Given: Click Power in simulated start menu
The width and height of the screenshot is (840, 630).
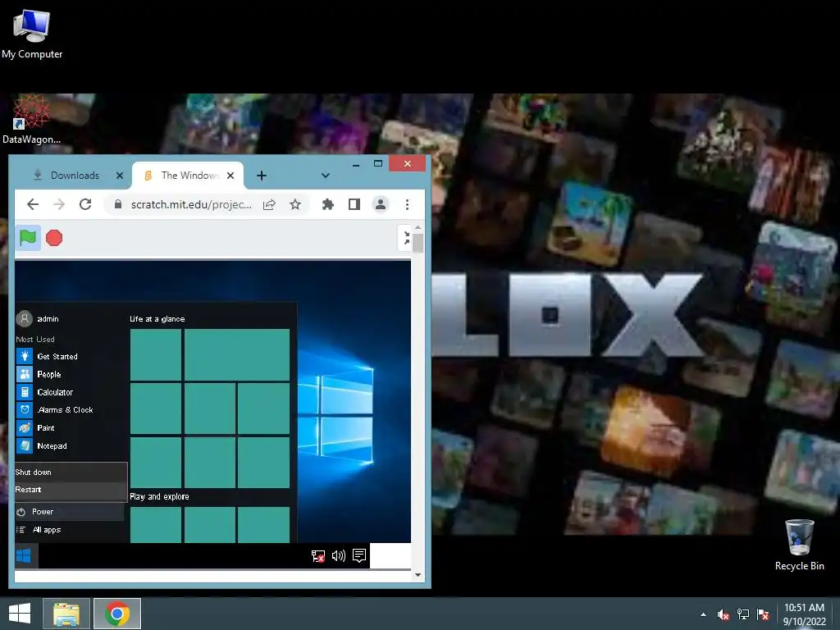Looking at the screenshot, I should [x=70, y=512].
